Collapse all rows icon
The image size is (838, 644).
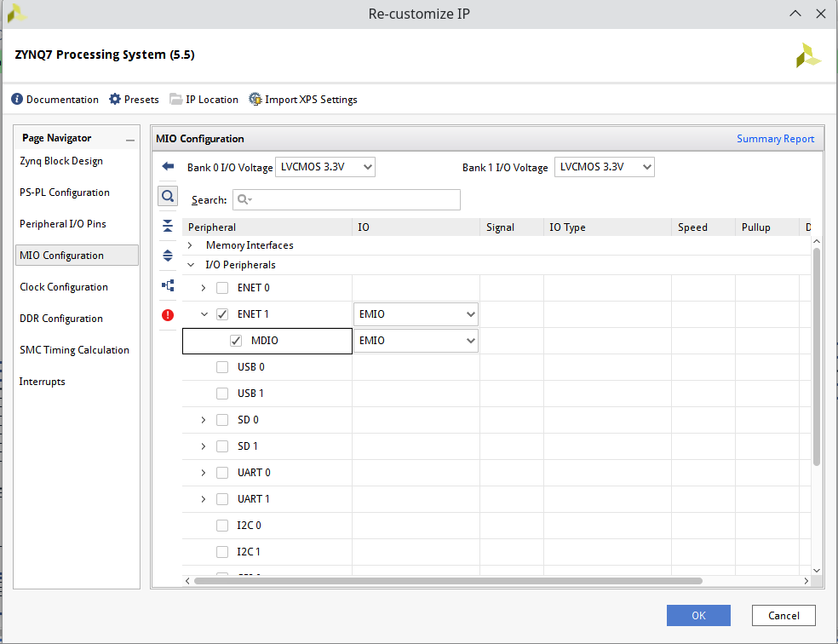click(168, 226)
